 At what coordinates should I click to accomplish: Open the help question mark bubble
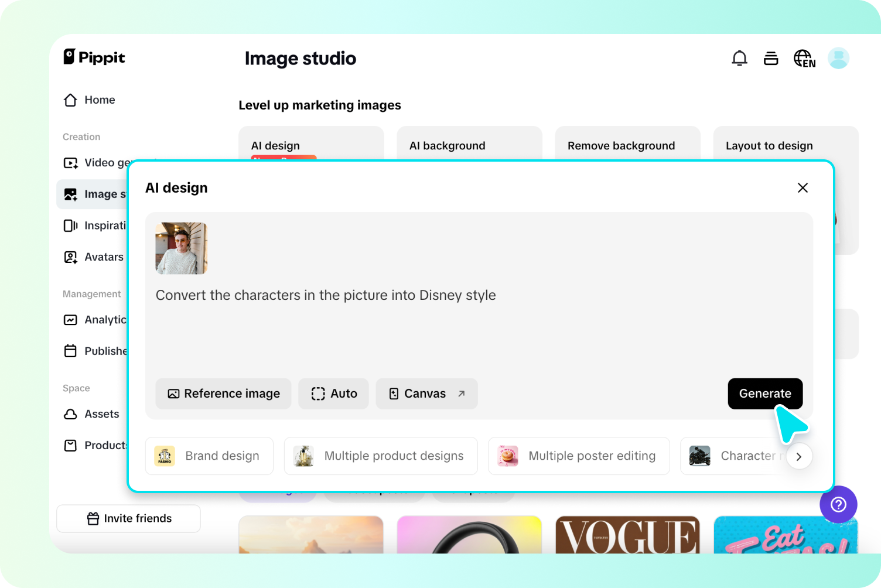pyautogui.click(x=838, y=504)
